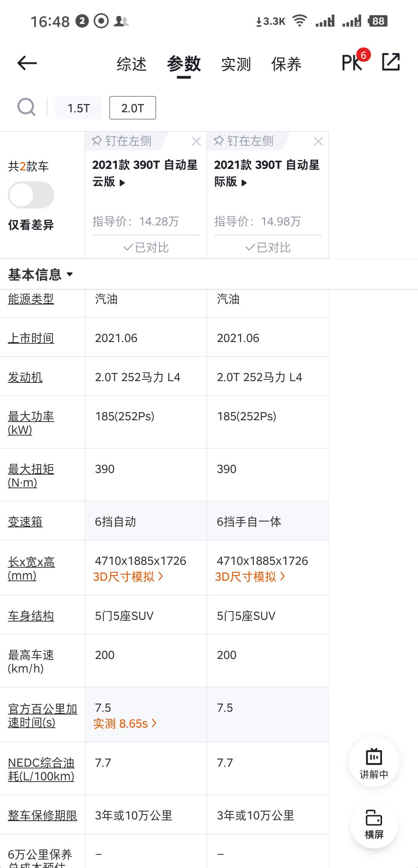Open the 长x宽x高(mm) term explanation
Screen dimensions: 418x868
31,568
